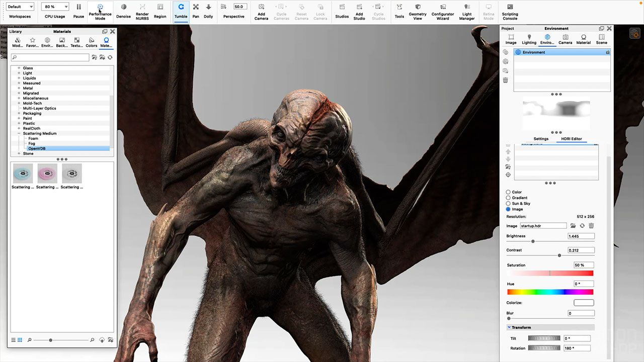This screenshot has height=362, width=644.
Task: Open the Lighting tab in Project panel
Action: tap(529, 39)
